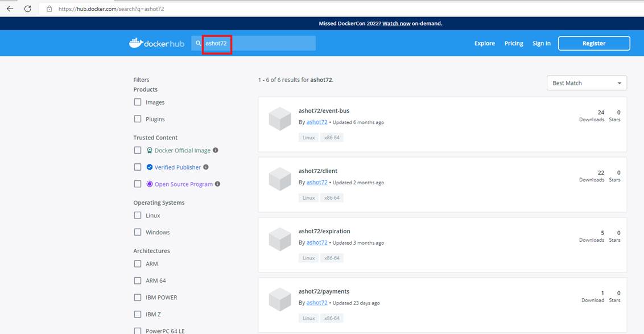Click info icon beside Verified Publisher
The image size is (644, 334).
tap(206, 167)
